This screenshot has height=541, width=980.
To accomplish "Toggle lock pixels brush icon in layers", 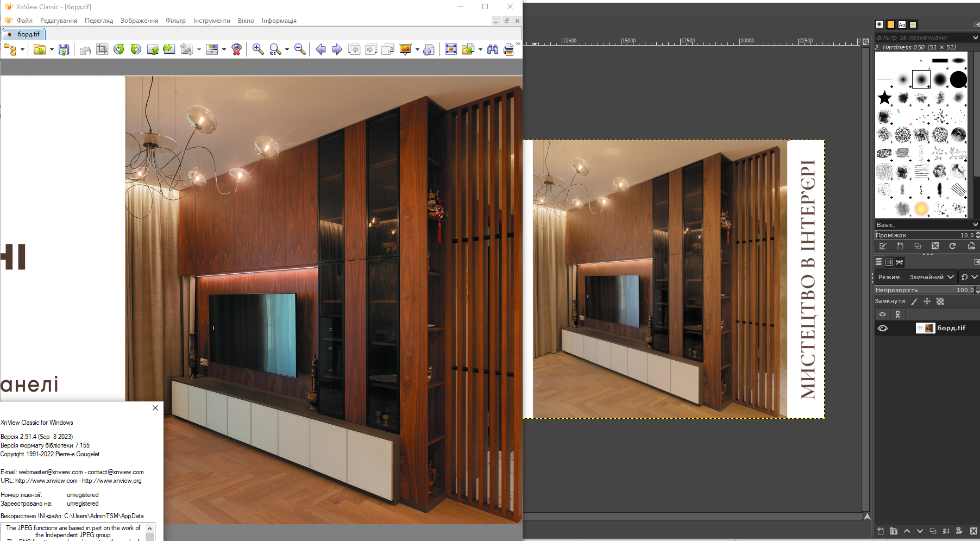I will pos(914,301).
